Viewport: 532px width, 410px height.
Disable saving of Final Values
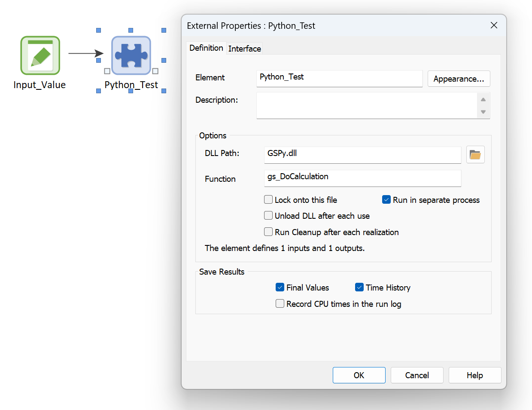[280, 287]
